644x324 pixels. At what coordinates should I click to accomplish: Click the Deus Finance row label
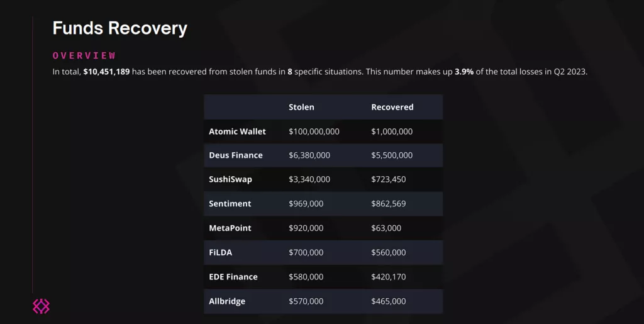coord(235,155)
